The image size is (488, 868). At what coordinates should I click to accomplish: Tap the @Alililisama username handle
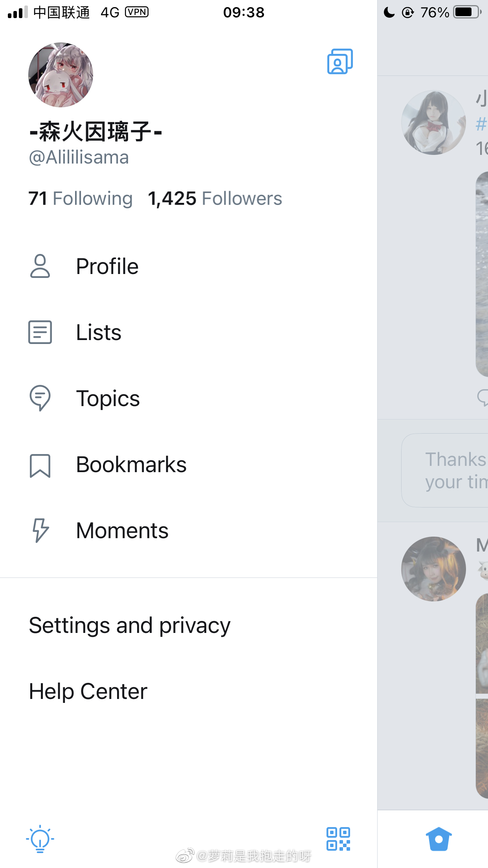[79, 157]
